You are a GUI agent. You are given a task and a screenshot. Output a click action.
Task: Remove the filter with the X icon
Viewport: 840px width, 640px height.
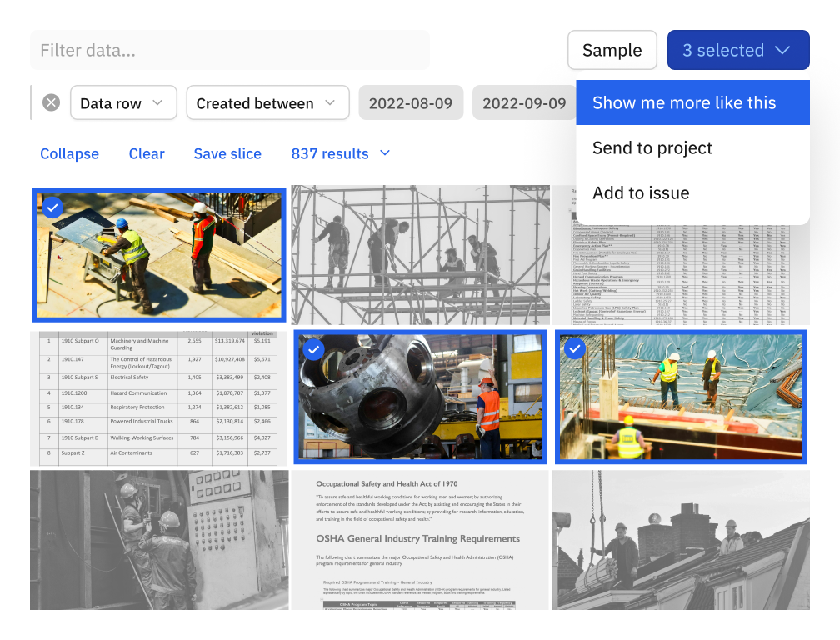(x=52, y=102)
